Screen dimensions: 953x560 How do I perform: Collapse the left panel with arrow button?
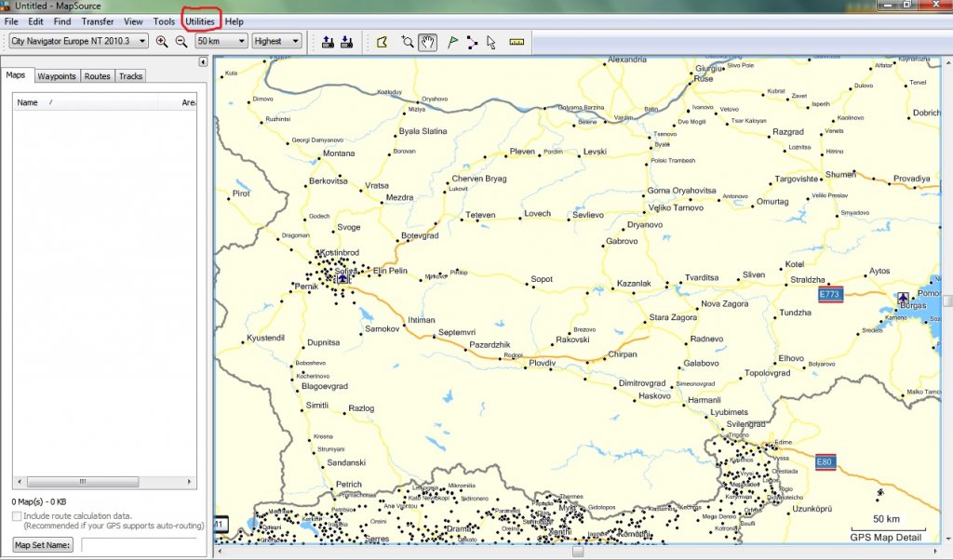(x=203, y=62)
